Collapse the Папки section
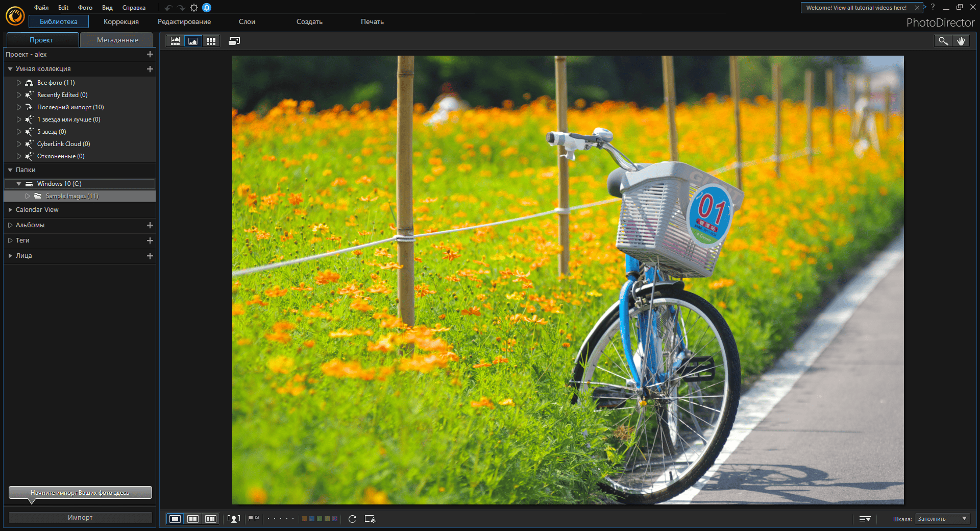 point(10,170)
